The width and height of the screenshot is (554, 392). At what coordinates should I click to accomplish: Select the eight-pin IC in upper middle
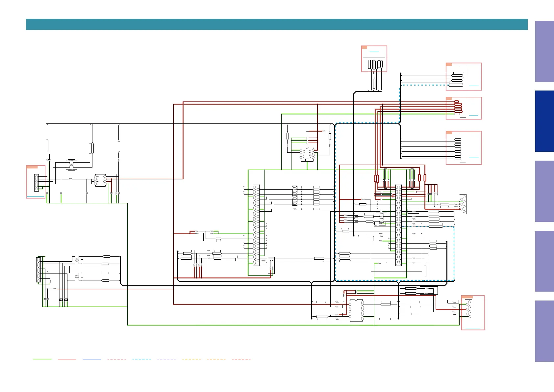(307, 154)
